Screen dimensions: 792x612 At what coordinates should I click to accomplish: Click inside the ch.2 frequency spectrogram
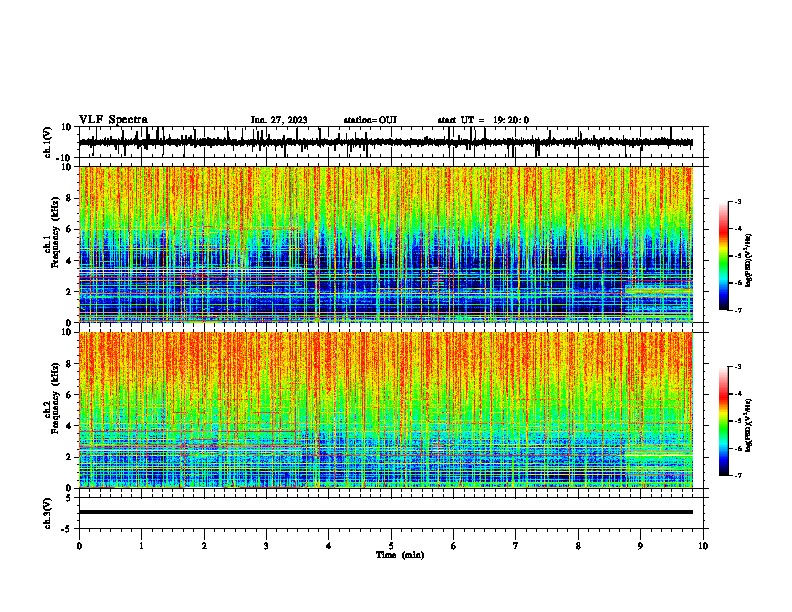[386, 410]
